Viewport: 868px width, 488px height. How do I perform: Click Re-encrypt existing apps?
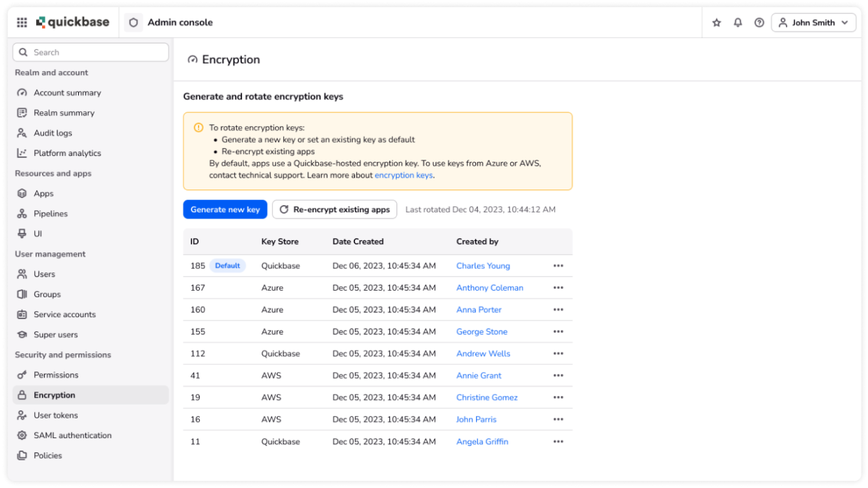click(335, 209)
